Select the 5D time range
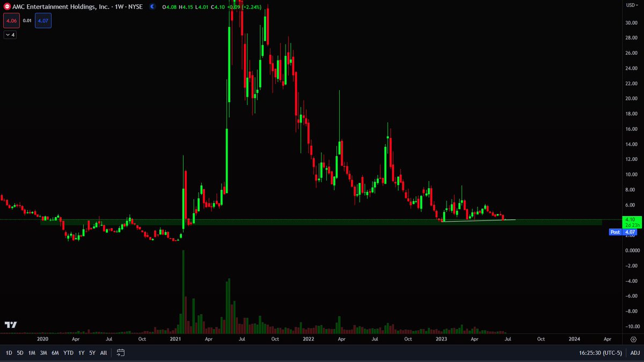Screen dimensions: 644x362 tap(20, 353)
